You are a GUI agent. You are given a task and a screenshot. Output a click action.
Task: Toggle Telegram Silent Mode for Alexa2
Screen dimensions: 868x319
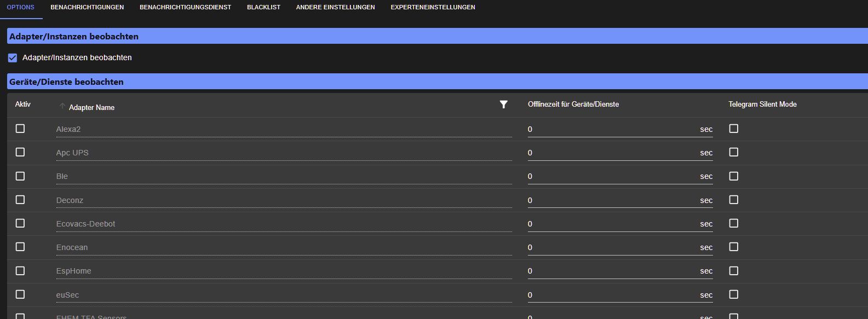734,129
